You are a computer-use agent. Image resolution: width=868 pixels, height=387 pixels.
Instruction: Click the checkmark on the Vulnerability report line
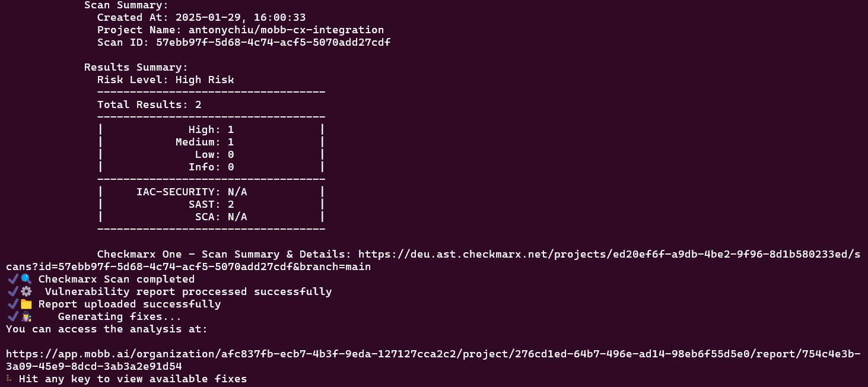12,291
